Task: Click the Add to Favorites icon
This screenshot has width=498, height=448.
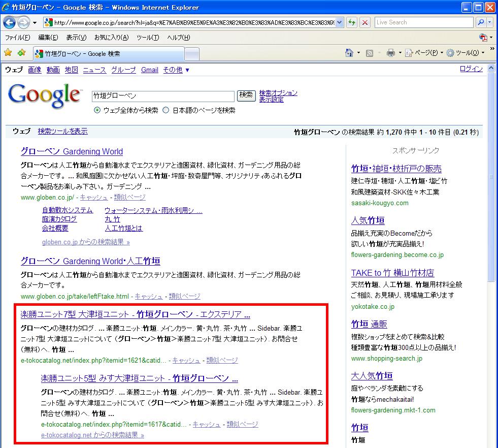Action: click(21, 53)
